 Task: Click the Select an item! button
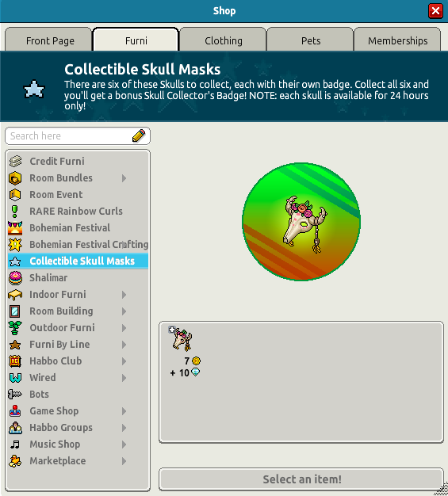click(x=301, y=479)
